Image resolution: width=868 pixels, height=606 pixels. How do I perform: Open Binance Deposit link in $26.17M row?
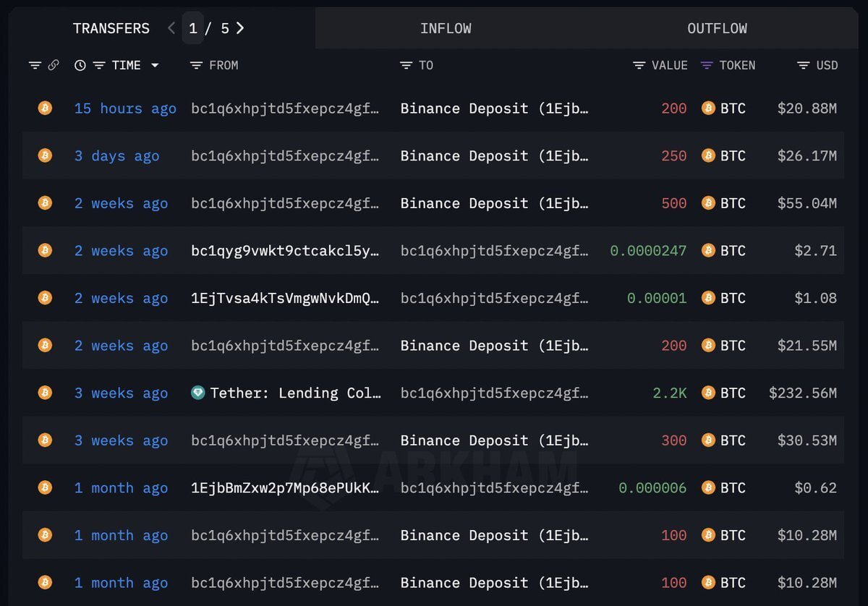pyautogui.click(x=495, y=155)
